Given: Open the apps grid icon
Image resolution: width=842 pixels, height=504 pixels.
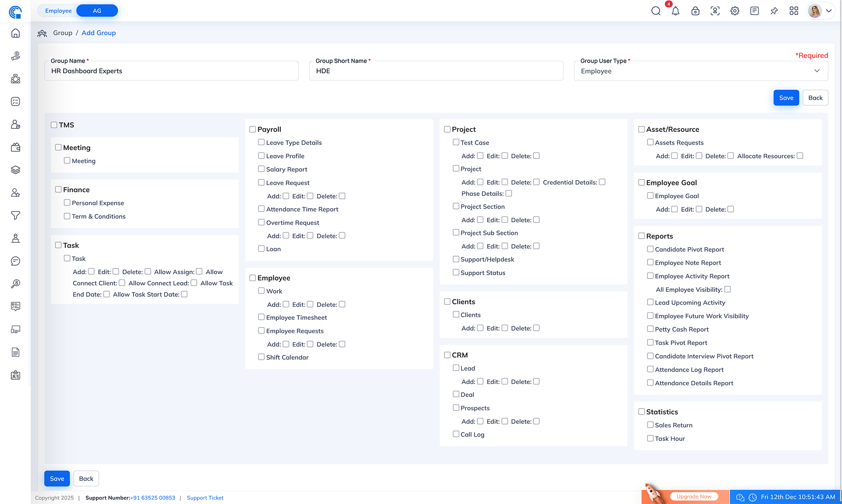Looking at the screenshot, I should click(794, 11).
